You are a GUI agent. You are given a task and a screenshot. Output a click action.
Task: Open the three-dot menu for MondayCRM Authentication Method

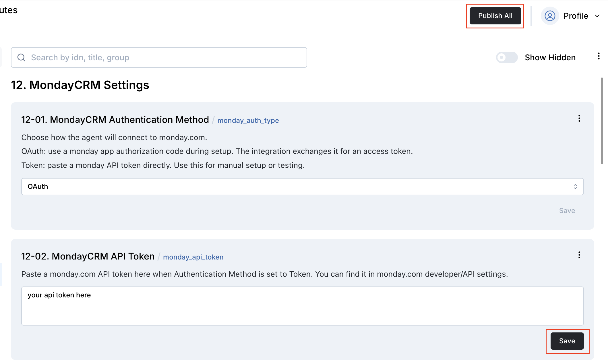click(579, 118)
